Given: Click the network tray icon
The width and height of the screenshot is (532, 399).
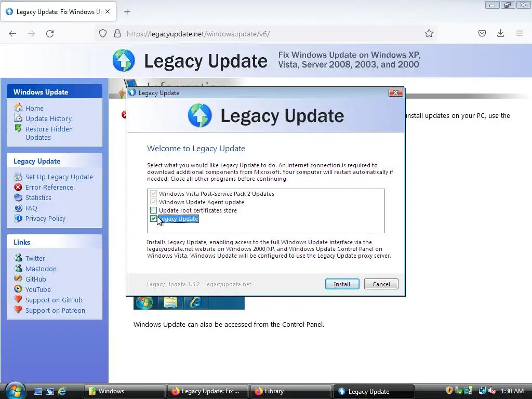Looking at the screenshot, I should pos(482,391).
